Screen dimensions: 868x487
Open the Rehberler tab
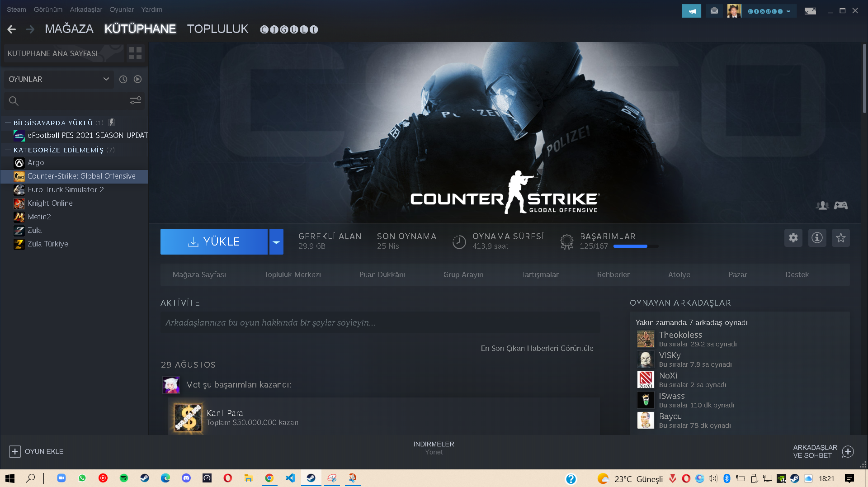(x=613, y=274)
